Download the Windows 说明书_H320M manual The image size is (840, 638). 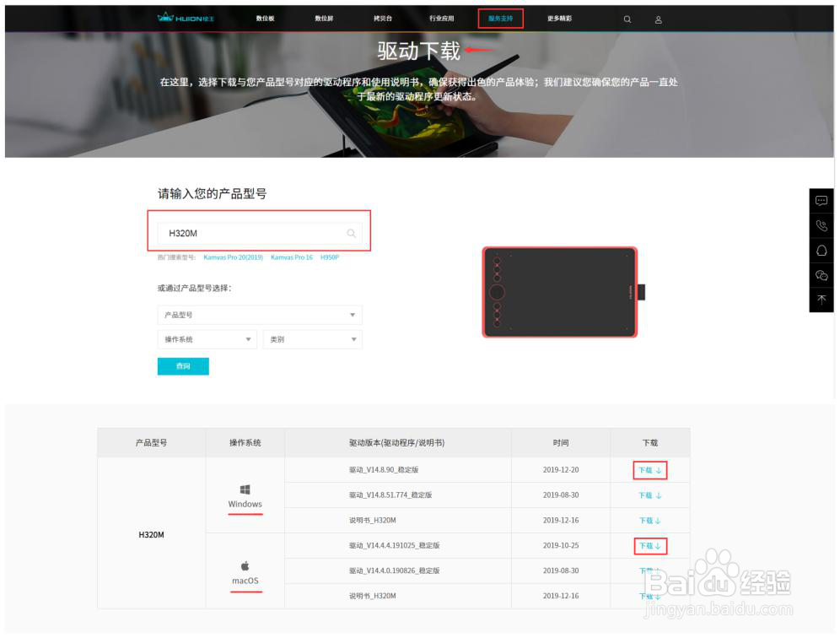click(650, 521)
